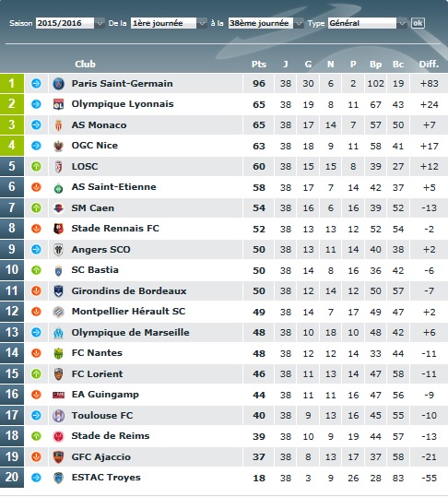The height and width of the screenshot is (497, 448).
Task: Open the Saison 2015/2016 dropdown
Action: [70, 23]
